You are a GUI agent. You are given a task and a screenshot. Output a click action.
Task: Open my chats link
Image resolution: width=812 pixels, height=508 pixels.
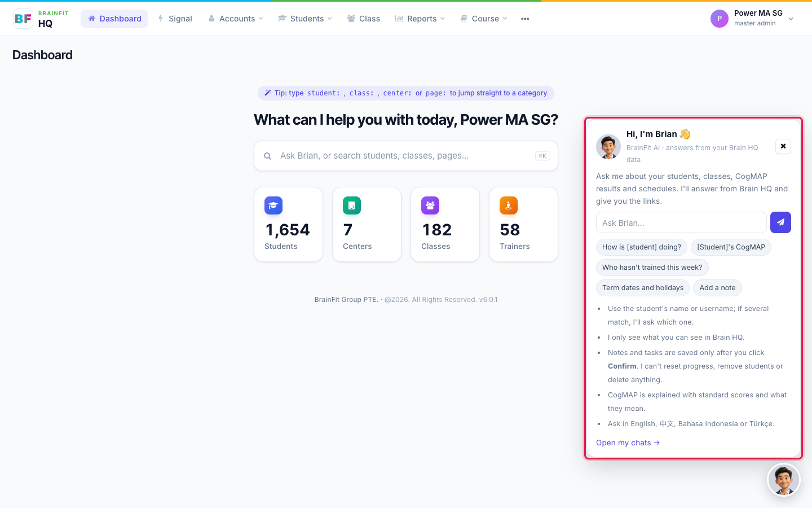click(628, 443)
